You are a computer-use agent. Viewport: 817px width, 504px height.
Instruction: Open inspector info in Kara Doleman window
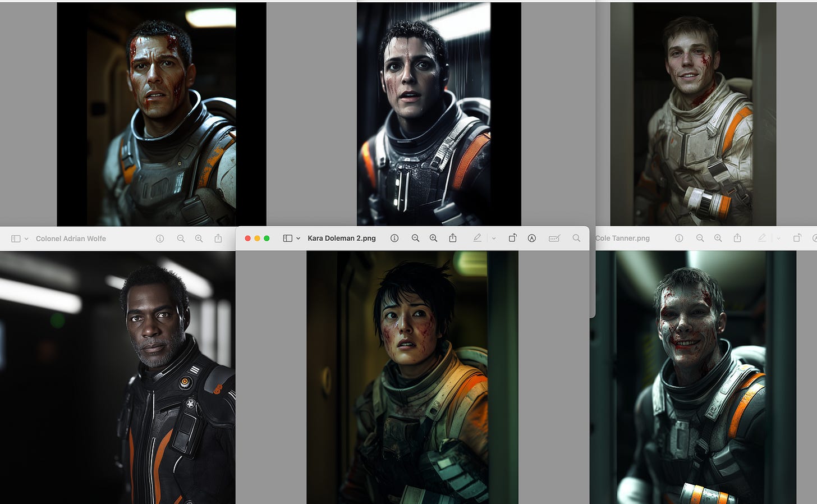(394, 239)
